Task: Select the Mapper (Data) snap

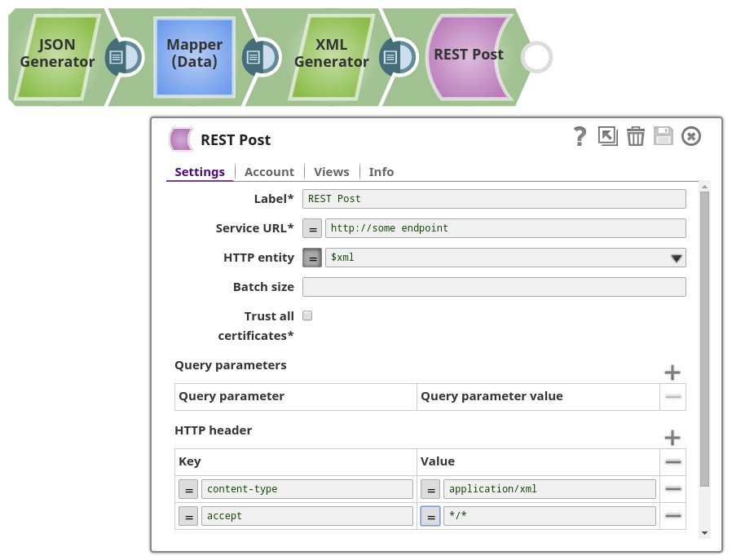Action: coord(194,55)
